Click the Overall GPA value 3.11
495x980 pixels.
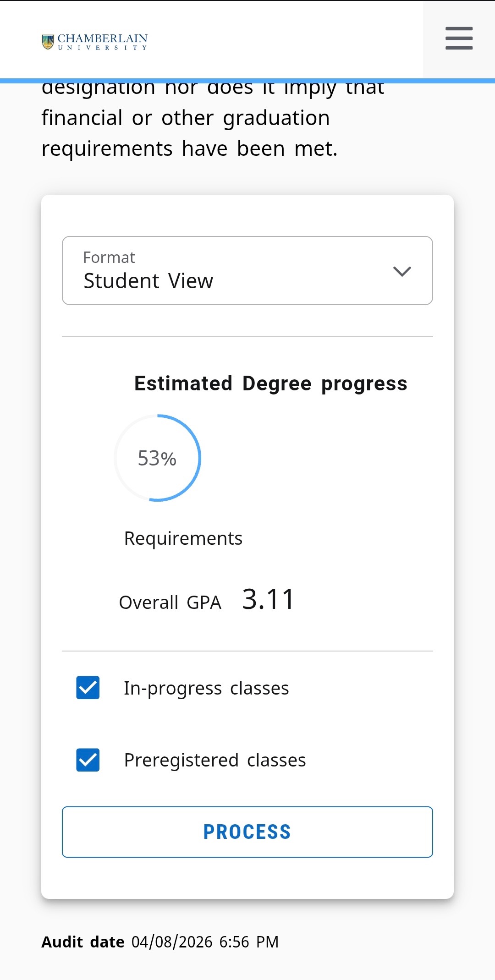pos(268,599)
